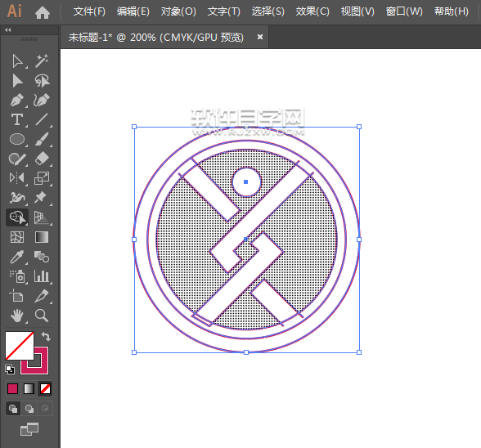
Task: Close the 未标题-1* document tab
Action: click(260, 37)
